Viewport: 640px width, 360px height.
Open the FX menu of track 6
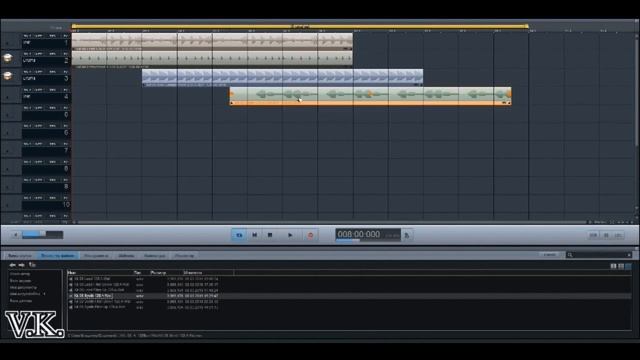click(x=66, y=126)
